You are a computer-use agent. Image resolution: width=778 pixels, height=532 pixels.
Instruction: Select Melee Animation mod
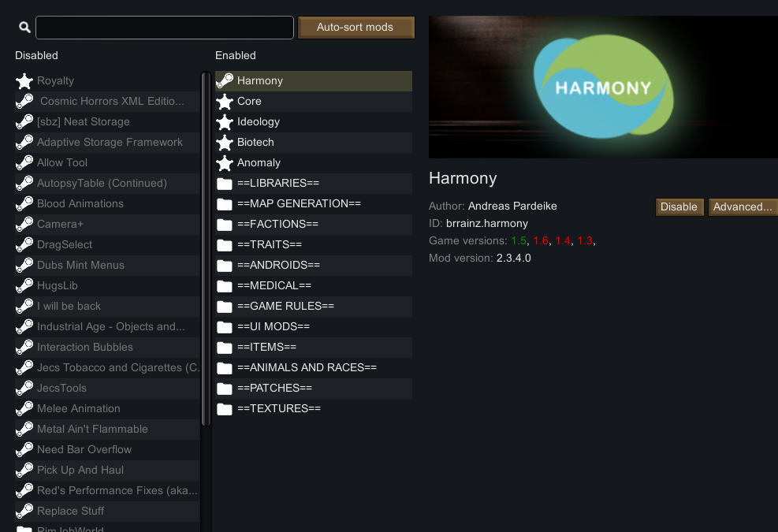pyautogui.click(x=107, y=409)
